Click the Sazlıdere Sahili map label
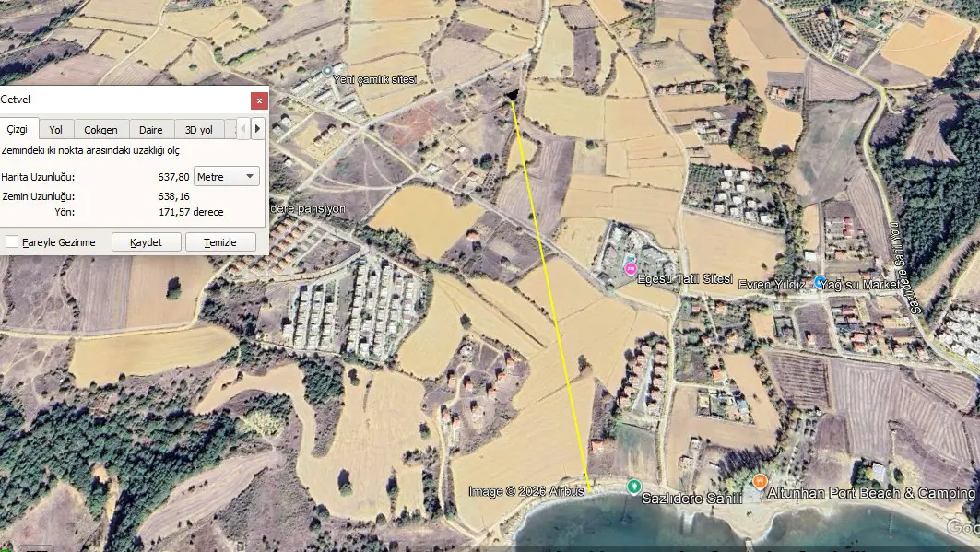This screenshot has height=552, width=980. coord(691,499)
